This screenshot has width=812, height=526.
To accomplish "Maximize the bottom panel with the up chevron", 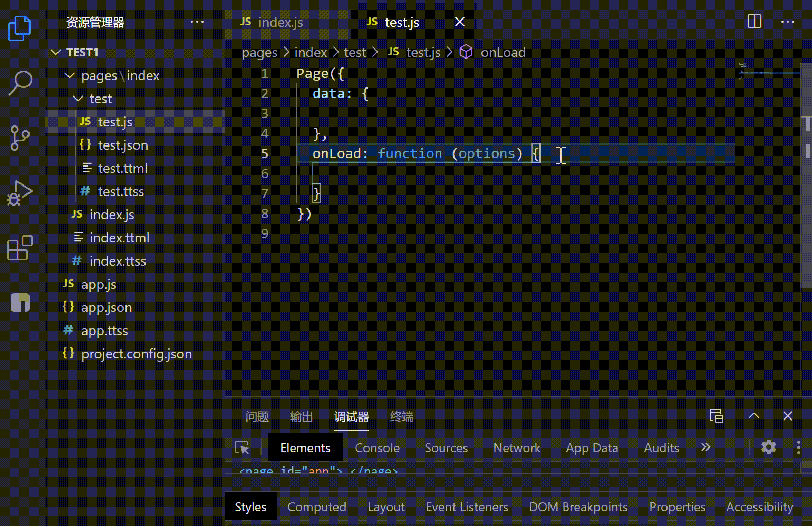I will (x=754, y=416).
